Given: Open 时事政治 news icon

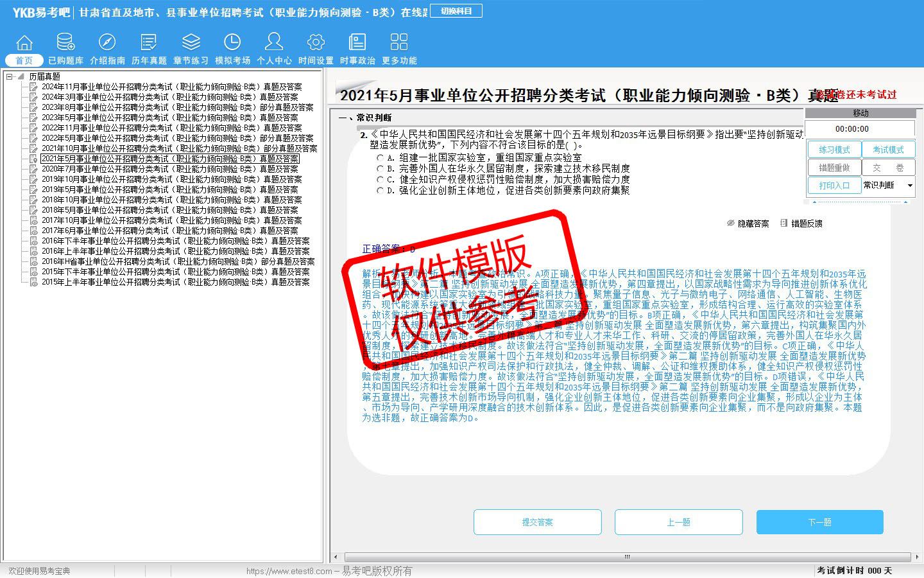Looking at the screenshot, I should click(357, 43).
